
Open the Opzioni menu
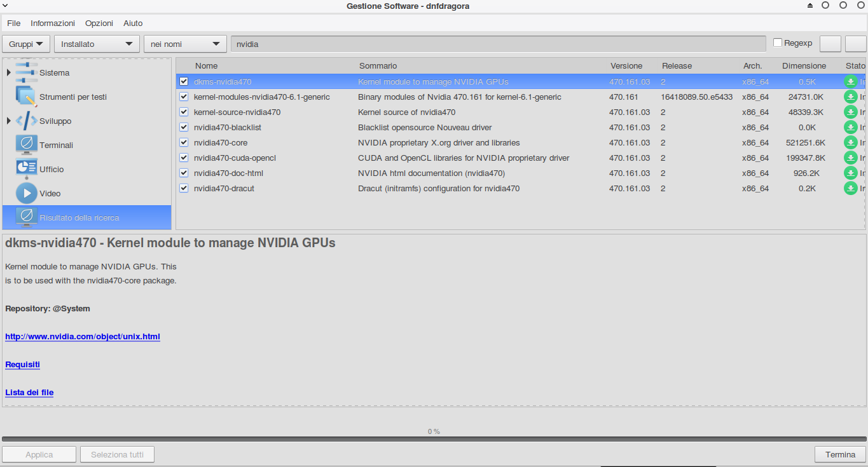pos(99,23)
